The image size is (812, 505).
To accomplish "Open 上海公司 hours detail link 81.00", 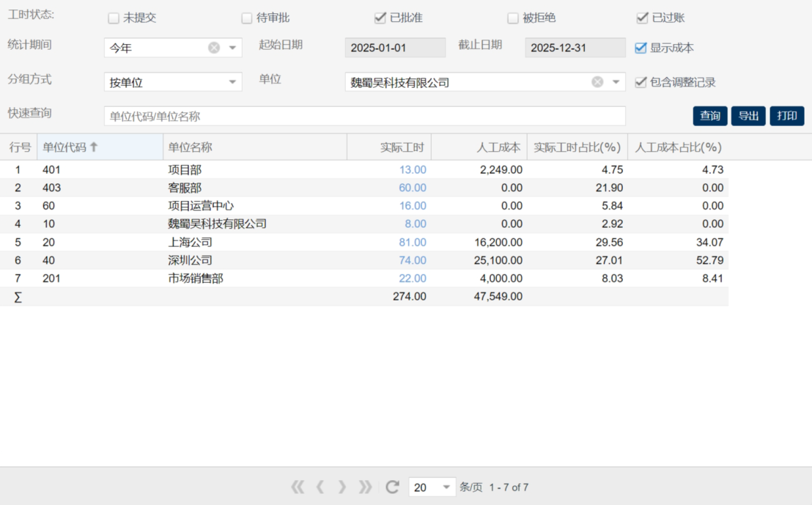I will (x=413, y=242).
